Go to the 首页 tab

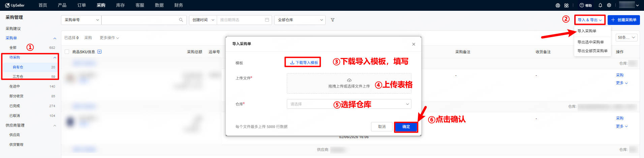[x=43, y=5]
